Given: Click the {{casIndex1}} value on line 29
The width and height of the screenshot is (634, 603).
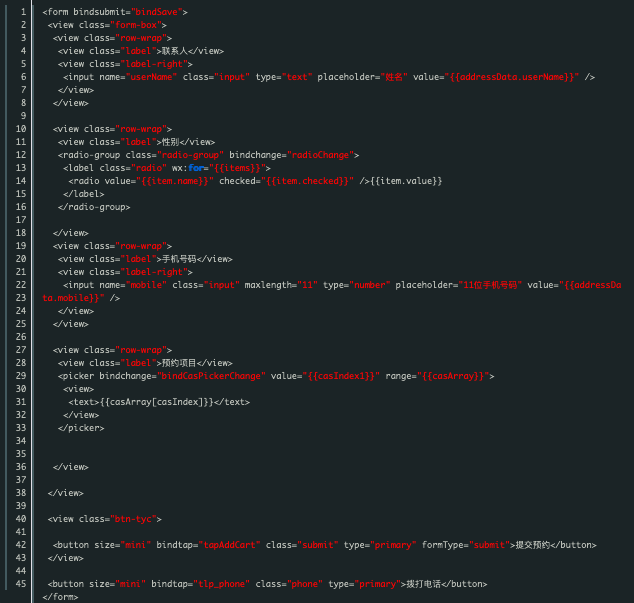Looking at the screenshot, I should click(341, 376).
